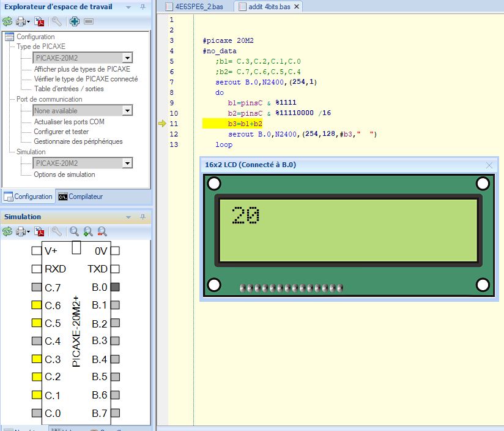Open the Simulation PICAXE-20M2 dropdown
The height and width of the screenshot is (431, 504).
tap(127, 163)
